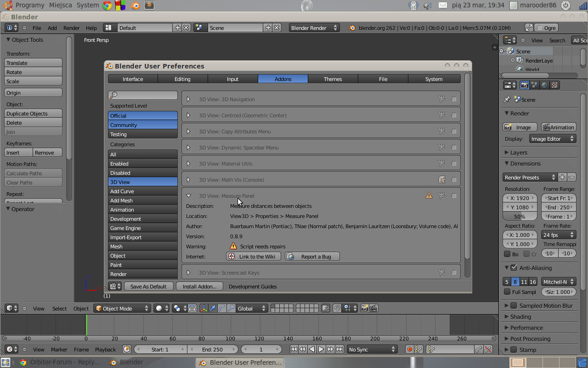Open documentation icon for Math Vis addon
The width and height of the screenshot is (588, 368).
click(x=442, y=180)
